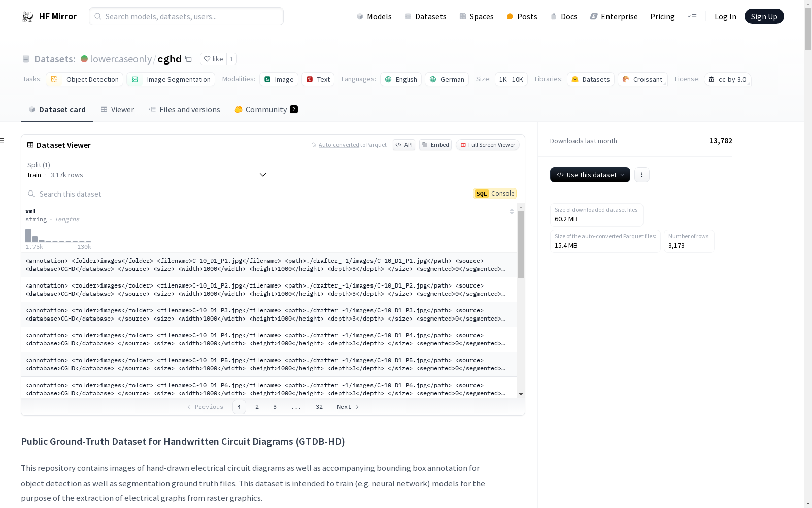Screen dimensions: 812x508
Task: Open the SQL Console
Action: [x=495, y=194]
